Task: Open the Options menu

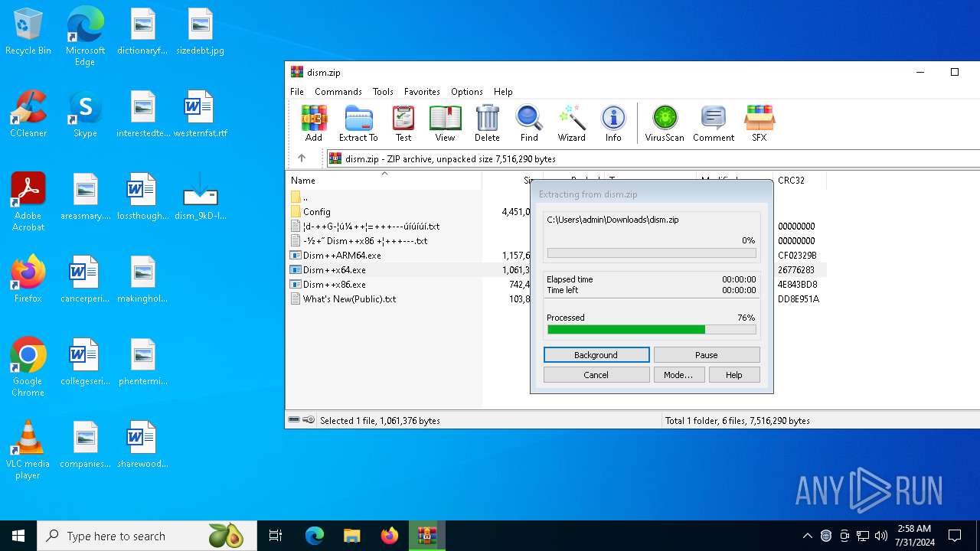Action: pyautogui.click(x=467, y=91)
